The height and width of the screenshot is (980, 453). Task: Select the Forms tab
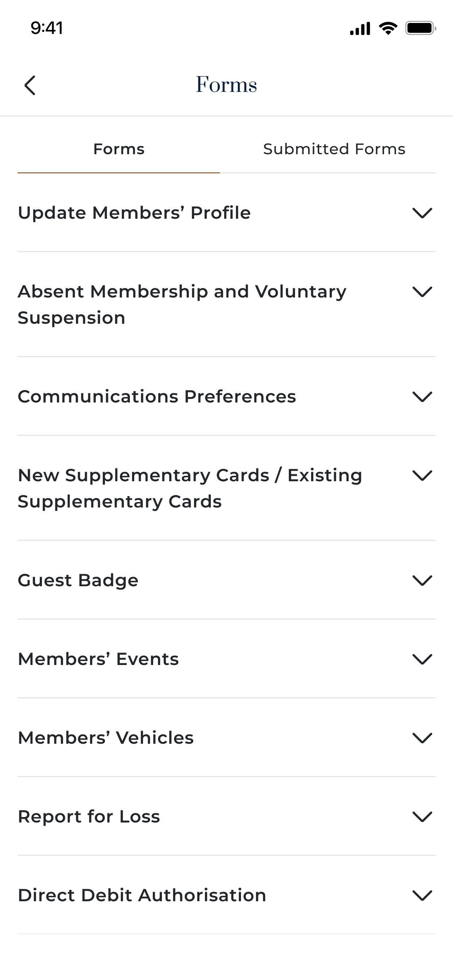point(119,149)
